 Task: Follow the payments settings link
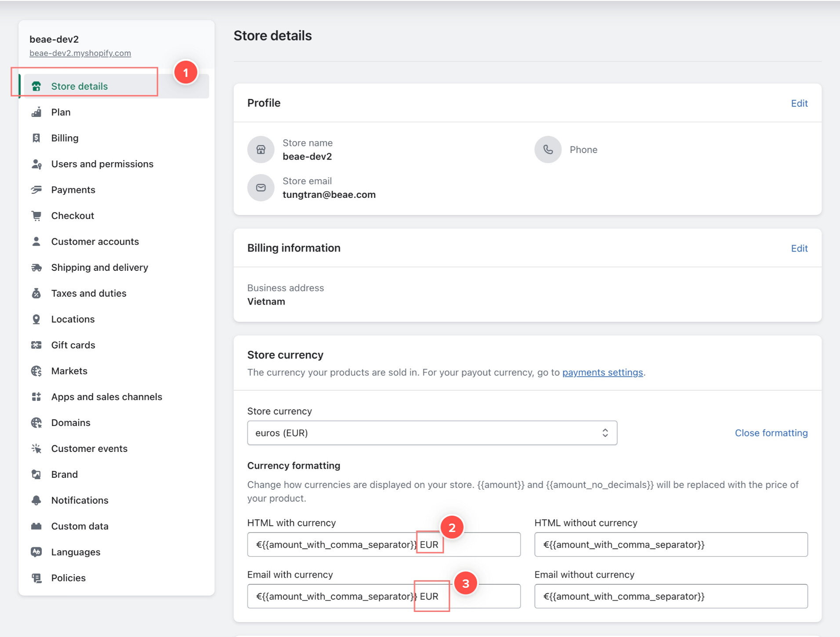tap(602, 372)
